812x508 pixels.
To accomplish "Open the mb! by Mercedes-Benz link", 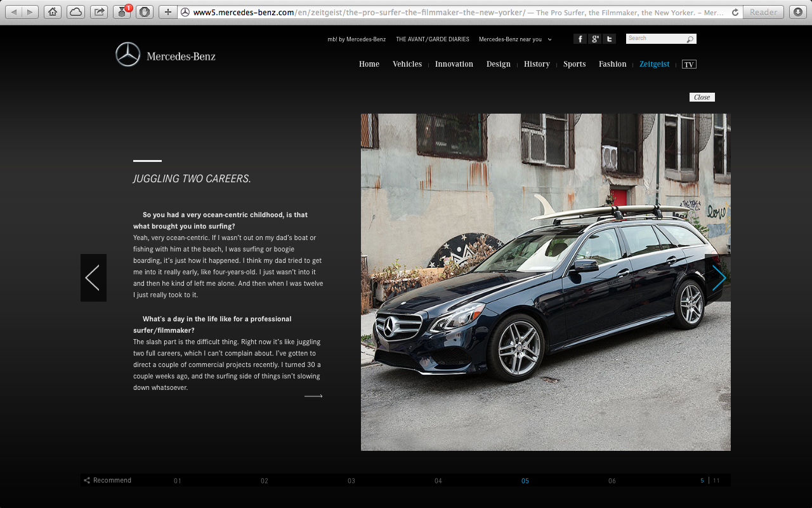I will click(357, 39).
